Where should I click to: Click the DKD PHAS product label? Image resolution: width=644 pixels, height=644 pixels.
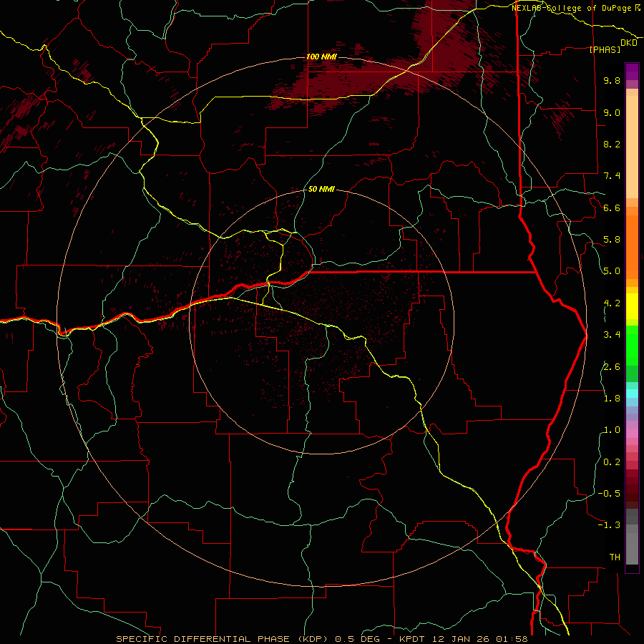[x=614, y=46]
